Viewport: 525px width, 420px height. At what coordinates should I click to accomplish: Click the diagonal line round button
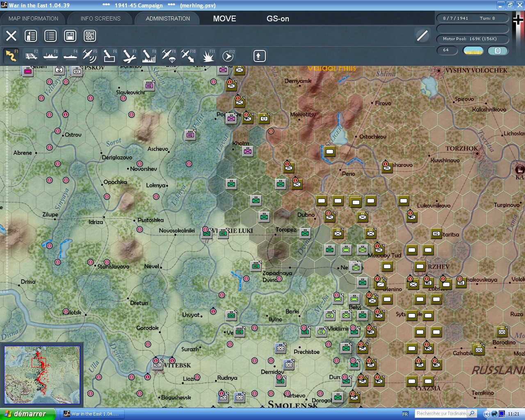(422, 36)
